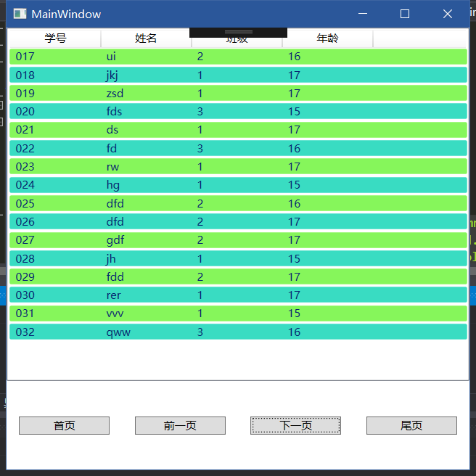Image resolution: width=476 pixels, height=476 pixels.
Task: Click name cell ui
Action: (x=111, y=57)
